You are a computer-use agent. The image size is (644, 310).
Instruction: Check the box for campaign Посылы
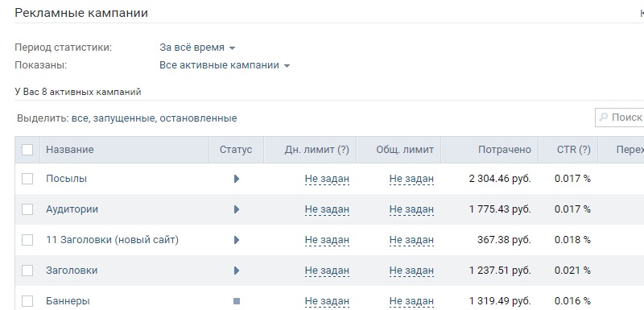click(x=27, y=179)
